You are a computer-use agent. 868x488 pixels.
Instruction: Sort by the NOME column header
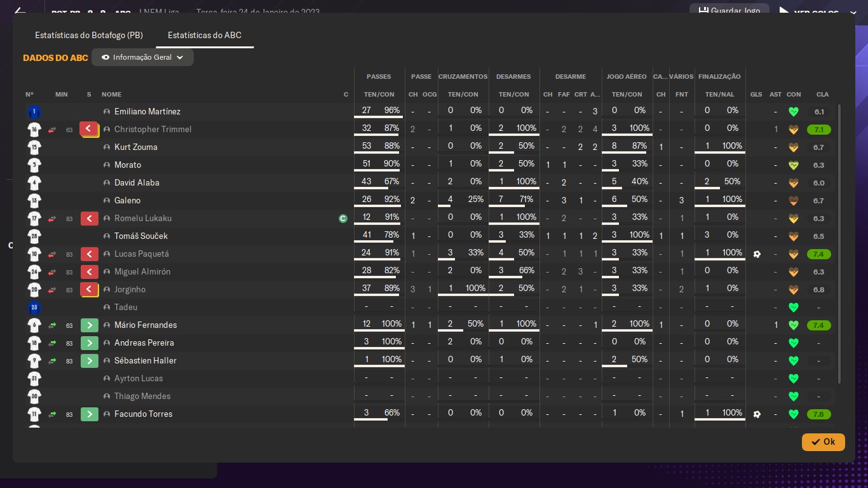(111, 95)
